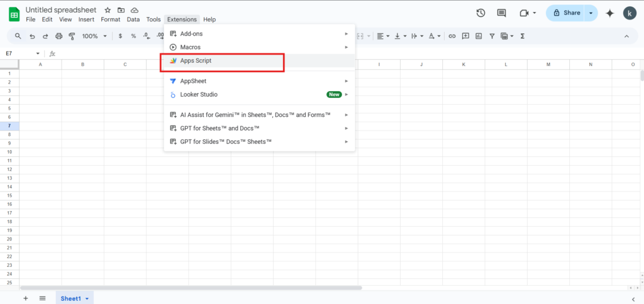
Task: Format as currency with dollar icon
Action: tap(120, 36)
